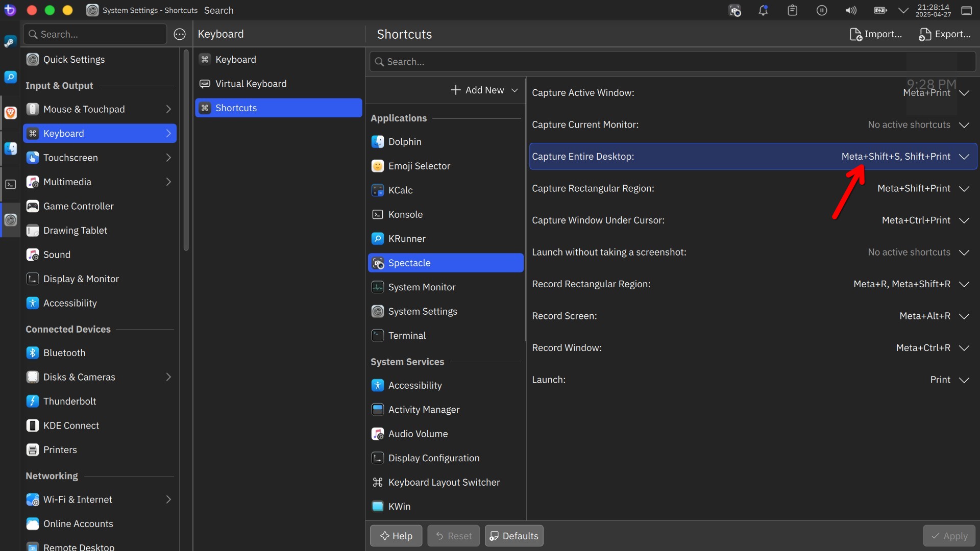Select Dolphin in the Applications list
980x551 pixels.
pos(446,142)
